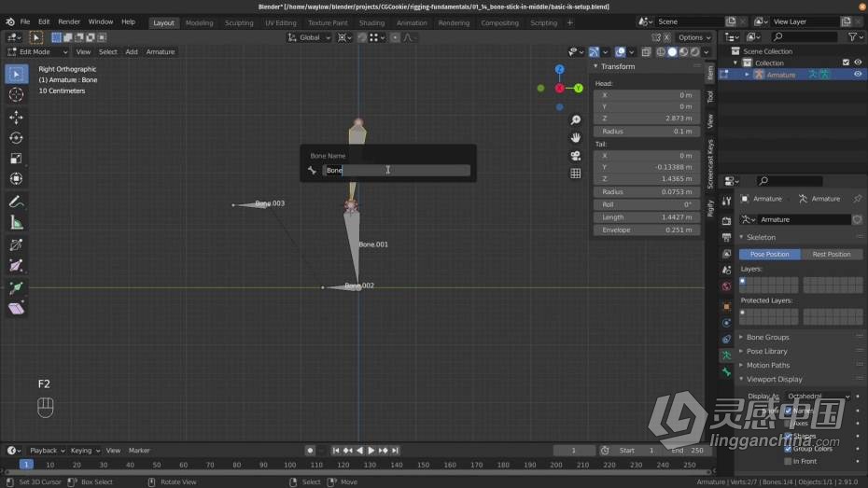Select the Bone Size tool

pyautogui.click(x=16, y=266)
